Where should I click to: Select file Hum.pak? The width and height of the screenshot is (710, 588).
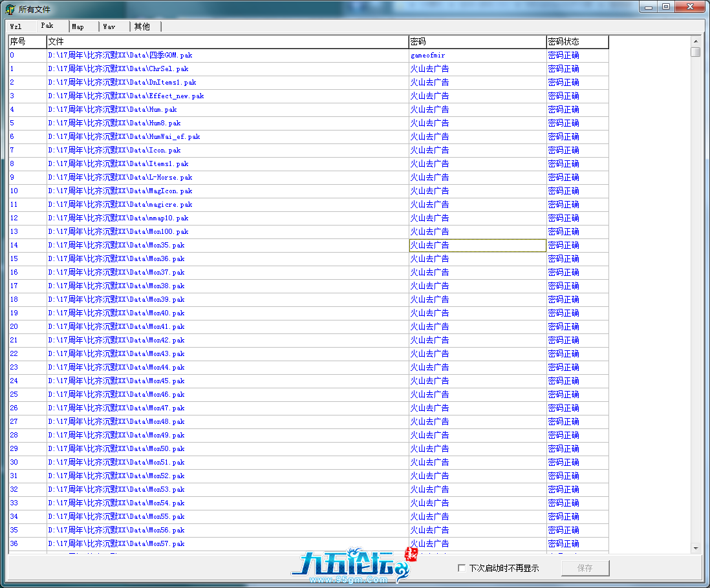pos(228,109)
